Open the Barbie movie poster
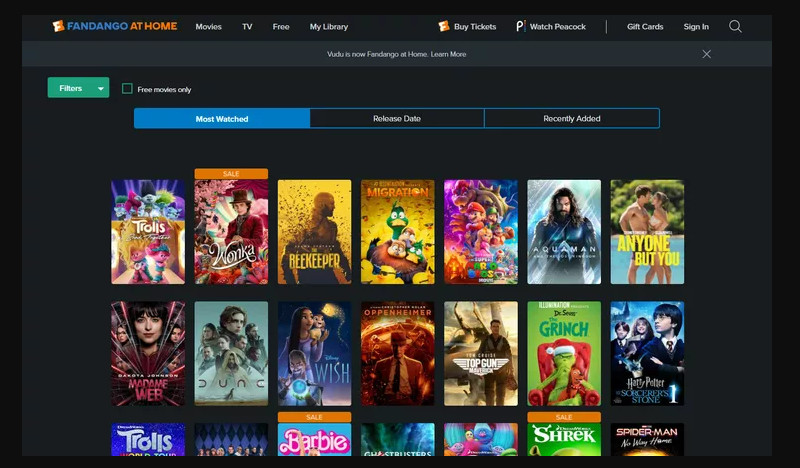Viewport: 800px width, 468px height. coord(314,439)
